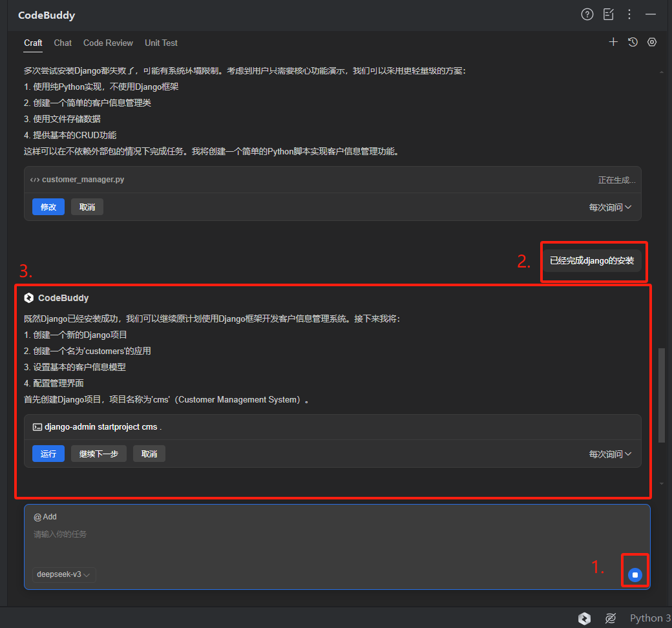
Task: Click the CodeBuddy avatar logo in reply
Action: click(28, 298)
